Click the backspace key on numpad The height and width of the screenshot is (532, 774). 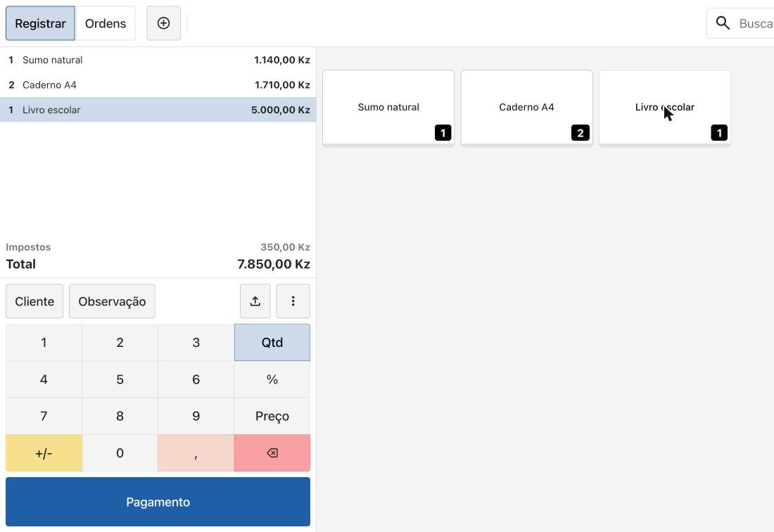pos(272,453)
